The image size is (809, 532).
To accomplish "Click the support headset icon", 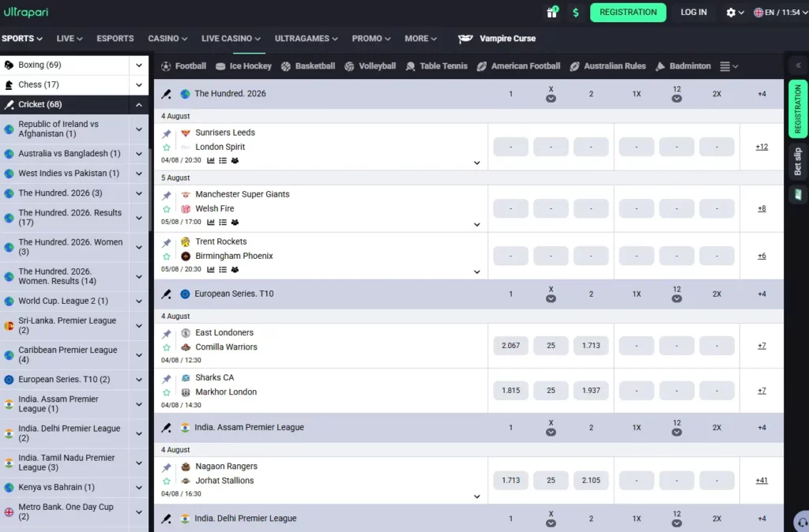I will click(803, 522).
